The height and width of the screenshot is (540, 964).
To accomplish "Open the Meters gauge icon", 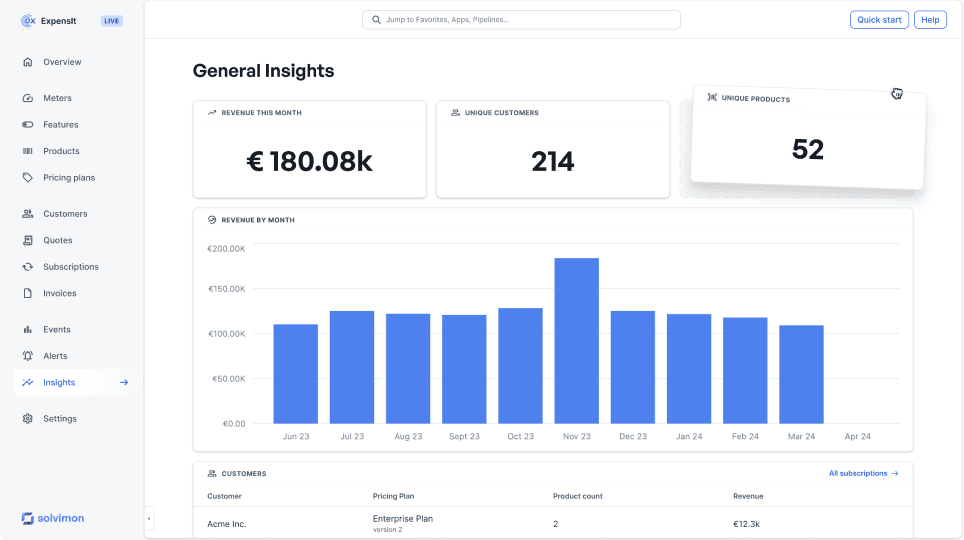I will [28, 98].
